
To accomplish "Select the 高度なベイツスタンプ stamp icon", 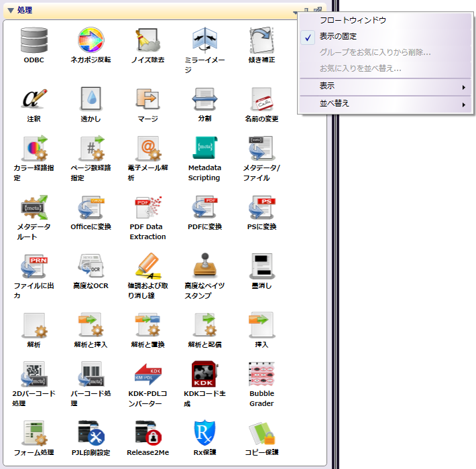I will [x=204, y=267].
